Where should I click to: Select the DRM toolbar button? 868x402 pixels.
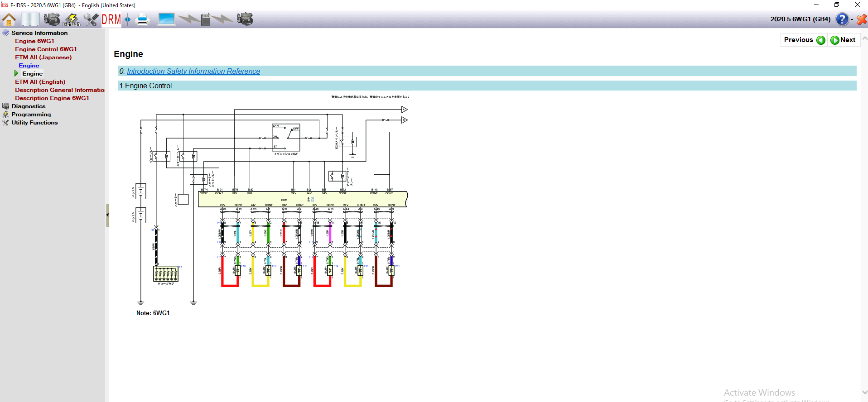[x=111, y=19]
